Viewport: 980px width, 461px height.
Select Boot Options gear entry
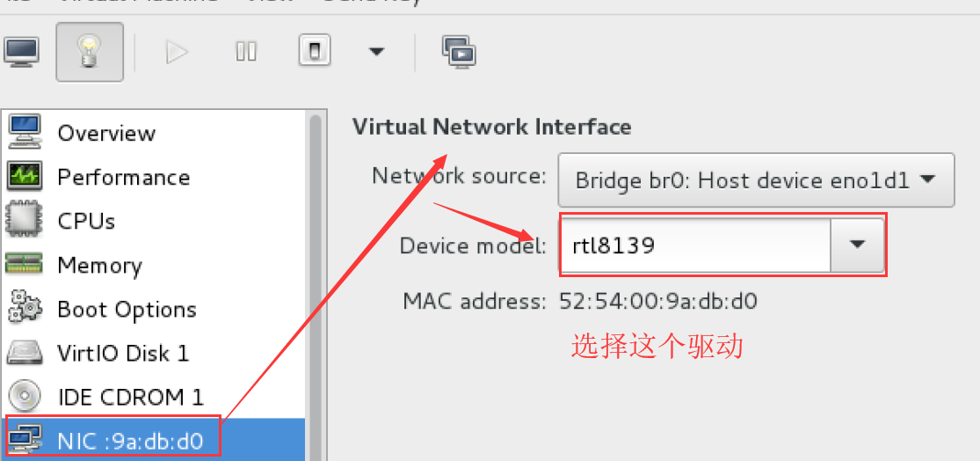click(126, 309)
